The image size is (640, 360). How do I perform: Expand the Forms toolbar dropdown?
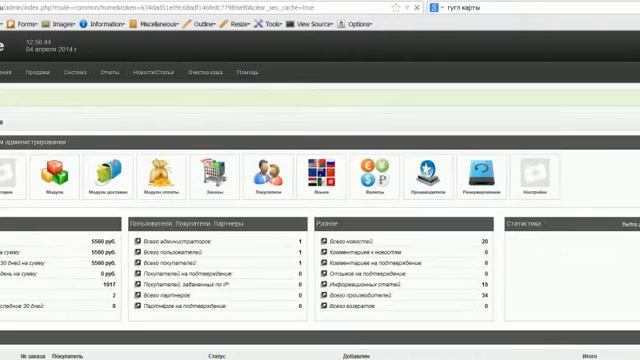[x=36, y=24]
